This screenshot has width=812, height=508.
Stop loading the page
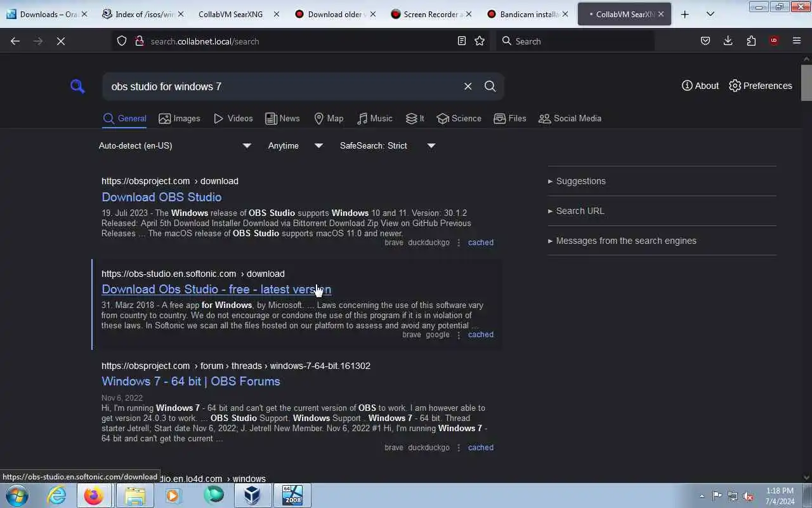[61, 41]
